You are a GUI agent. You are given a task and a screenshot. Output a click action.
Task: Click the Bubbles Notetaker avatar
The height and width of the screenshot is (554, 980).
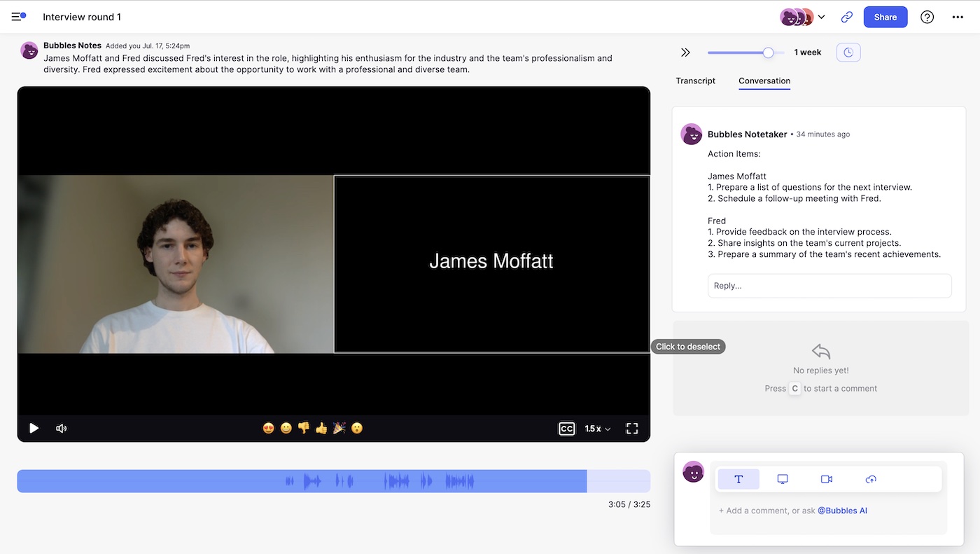coord(692,134)
